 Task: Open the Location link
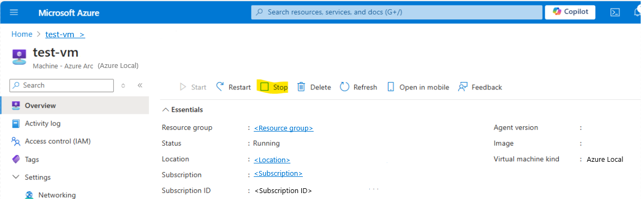(272, 160)
